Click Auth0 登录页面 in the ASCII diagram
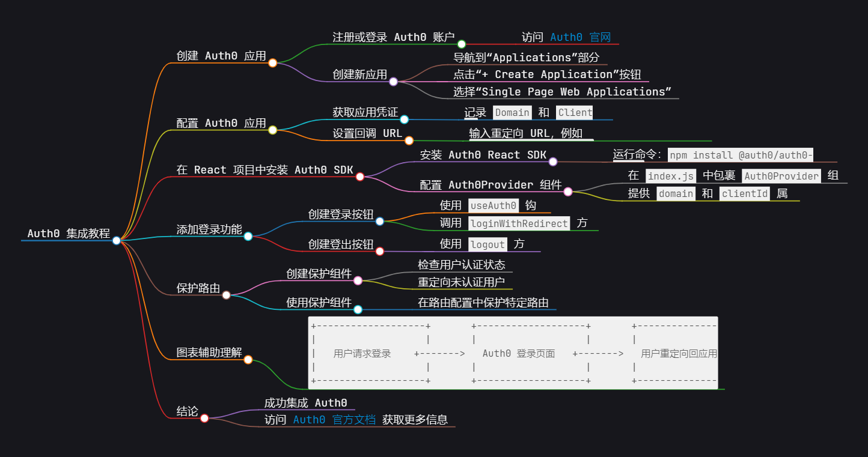 tap(519, 354)
